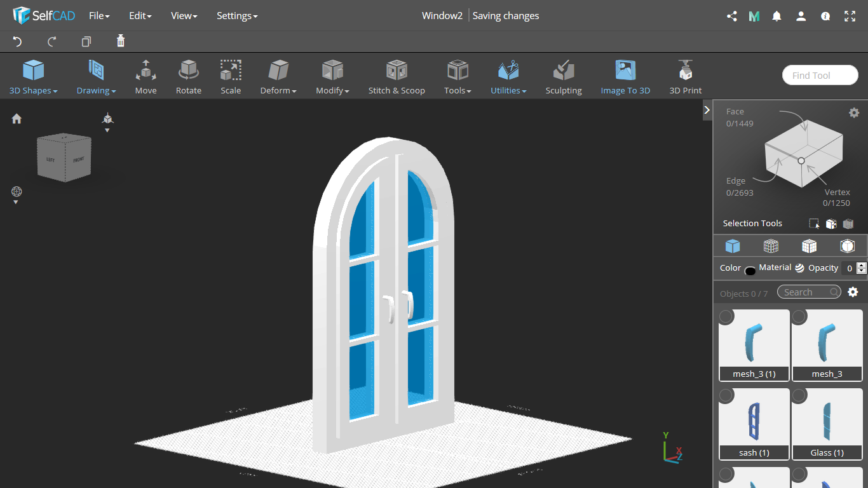Select the mesh_3 object checkbox
This screenshot has width=868, height=488.
coord(799,316)
